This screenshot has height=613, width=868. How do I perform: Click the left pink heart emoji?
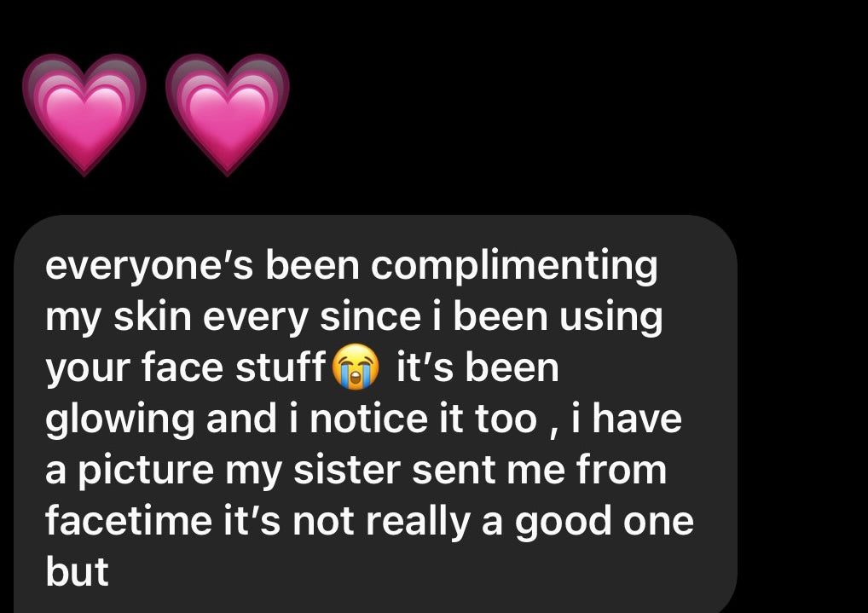pos(84,113)
